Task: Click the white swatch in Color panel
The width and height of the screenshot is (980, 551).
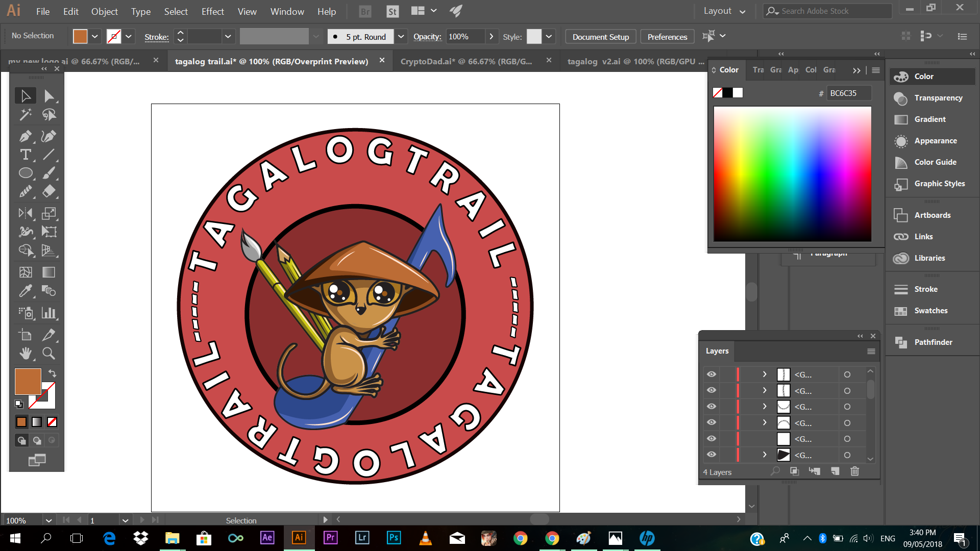Action: pyautogui.click(x=738, y=93)
